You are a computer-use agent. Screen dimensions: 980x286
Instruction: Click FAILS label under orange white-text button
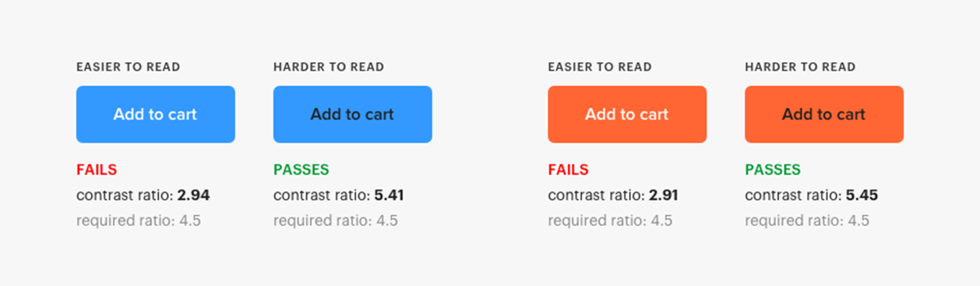tap(568, 170)
